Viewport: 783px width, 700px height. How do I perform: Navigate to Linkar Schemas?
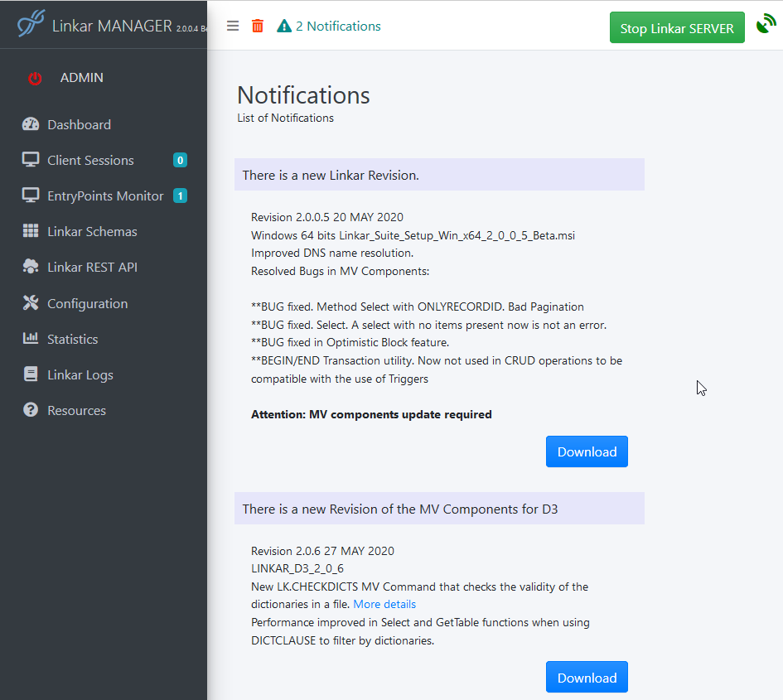coord(92,232)
